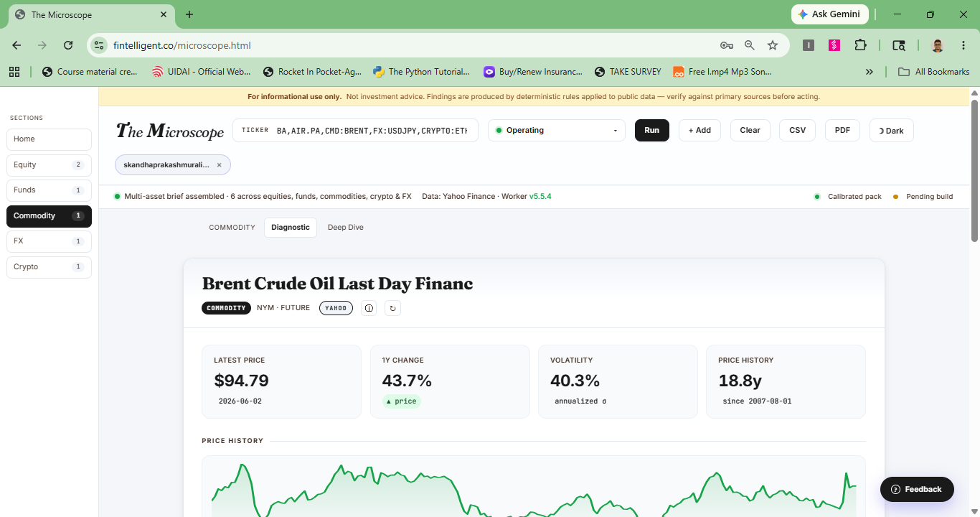Show more bookmarks with double chevron
The height and width of the screenshot is (517, 980).
click(870, 72)
